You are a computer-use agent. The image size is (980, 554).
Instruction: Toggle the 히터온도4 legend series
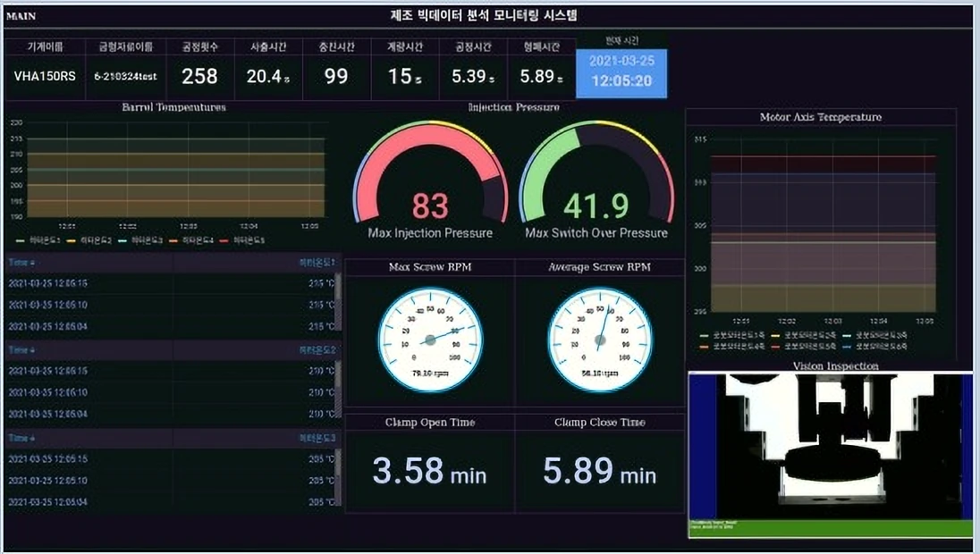[191, 240]
